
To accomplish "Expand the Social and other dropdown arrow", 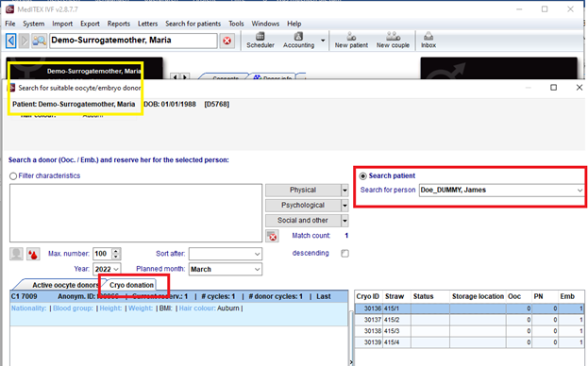I will (344, 221).
